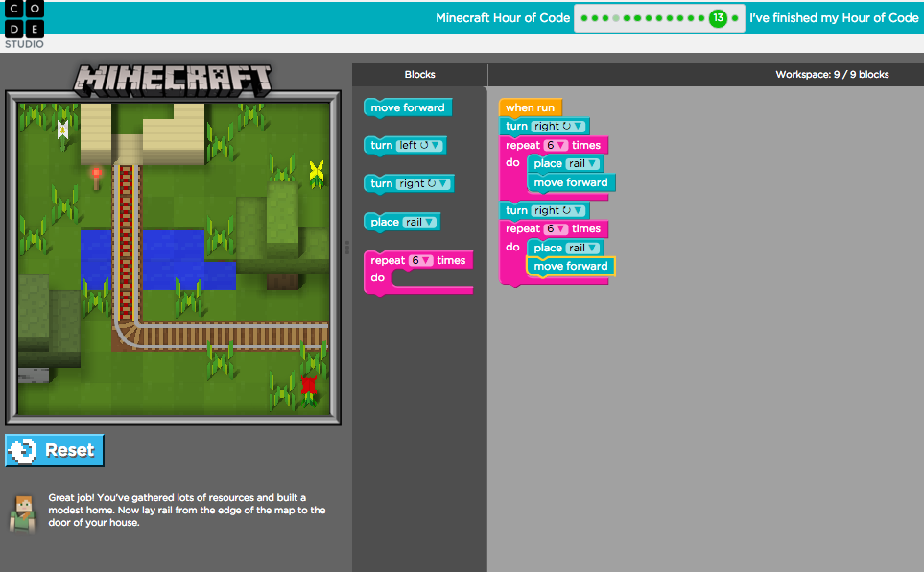This screenshot has height=572, width=924.
Task: Pick the turn left block in toolbox
Action: pos(406,146)
